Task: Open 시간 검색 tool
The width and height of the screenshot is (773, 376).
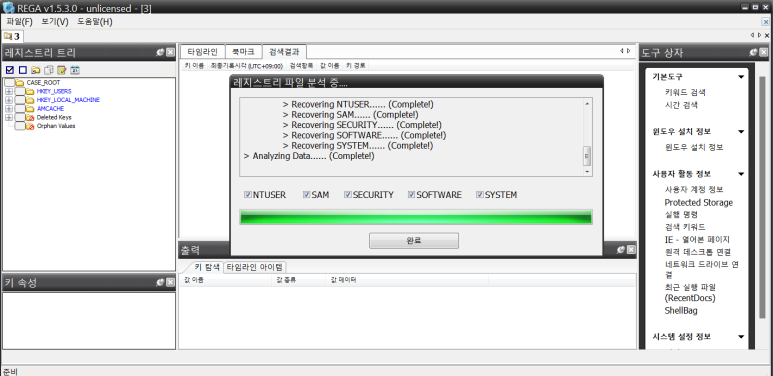Action: coord(681,105)
